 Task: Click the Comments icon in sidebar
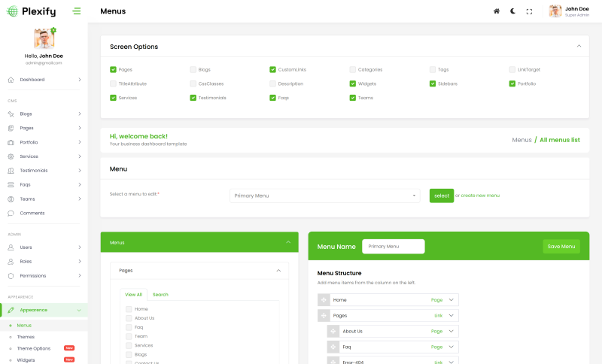tap(11, 213)
